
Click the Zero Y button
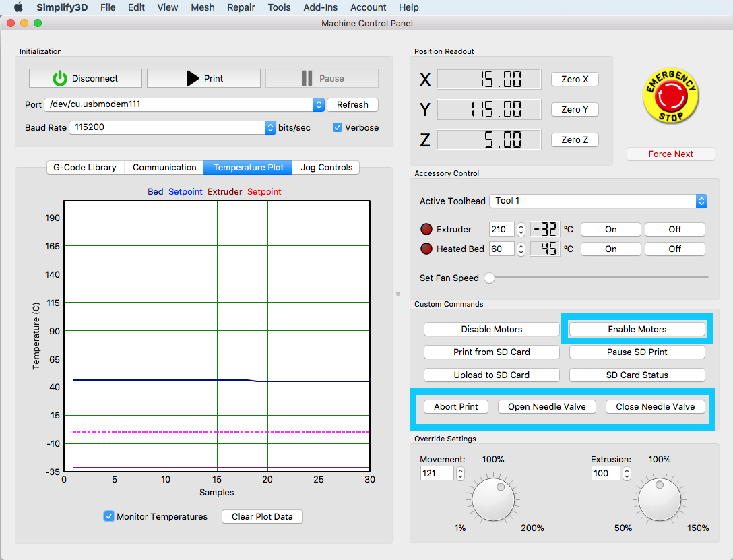click(x=575, y=109)
